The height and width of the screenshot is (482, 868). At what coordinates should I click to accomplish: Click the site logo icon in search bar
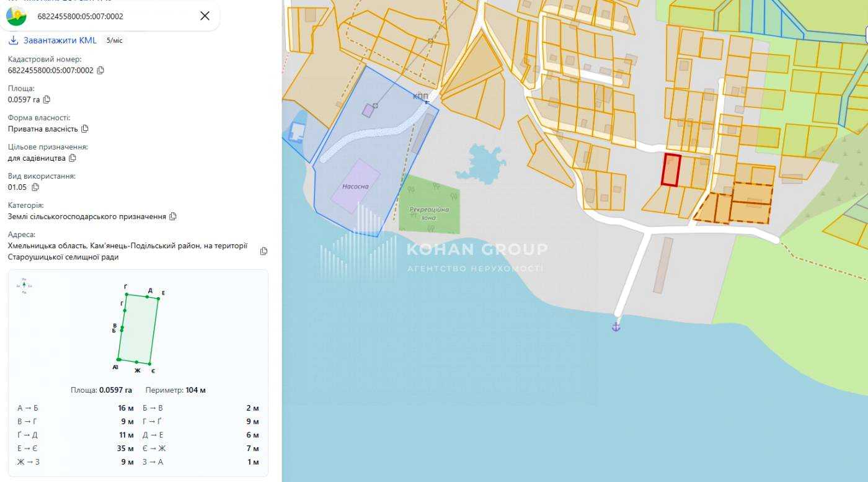(17, 16)
